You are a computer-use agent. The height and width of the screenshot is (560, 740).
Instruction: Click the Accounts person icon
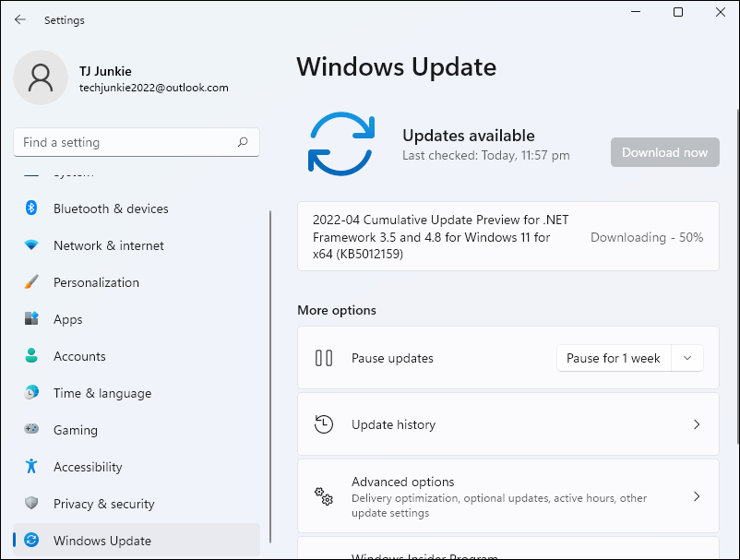[x=31, y=355]
